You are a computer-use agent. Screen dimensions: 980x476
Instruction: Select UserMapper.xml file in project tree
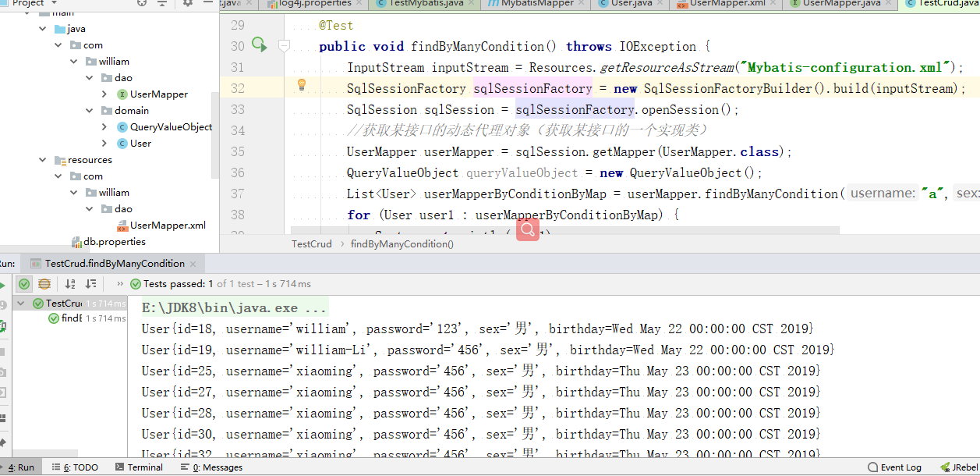[x=161, y=226]
